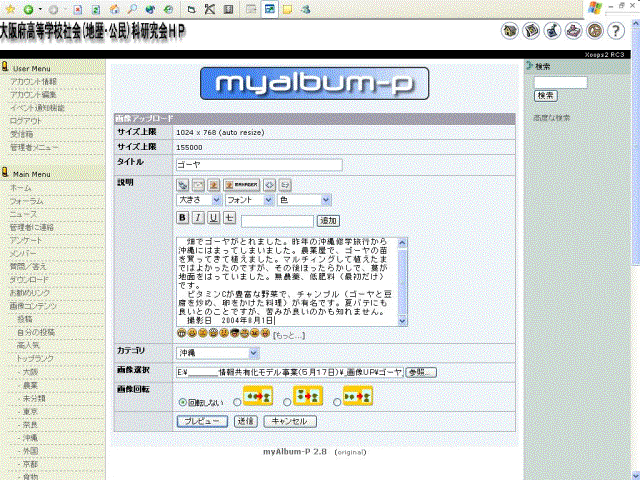This screenshot has width=640, height=480.
Task: Insert the first smiley emoticon
Action: tap(182, 333)
